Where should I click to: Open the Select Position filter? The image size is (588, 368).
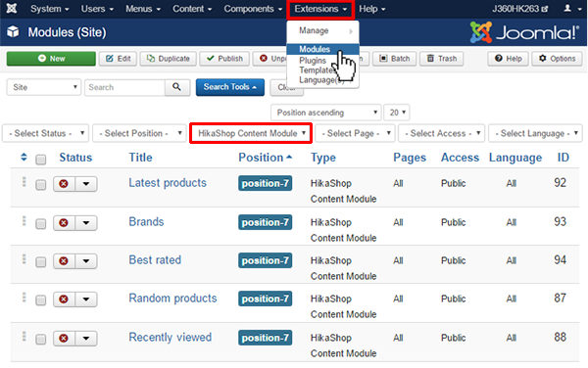coord(139,133)
